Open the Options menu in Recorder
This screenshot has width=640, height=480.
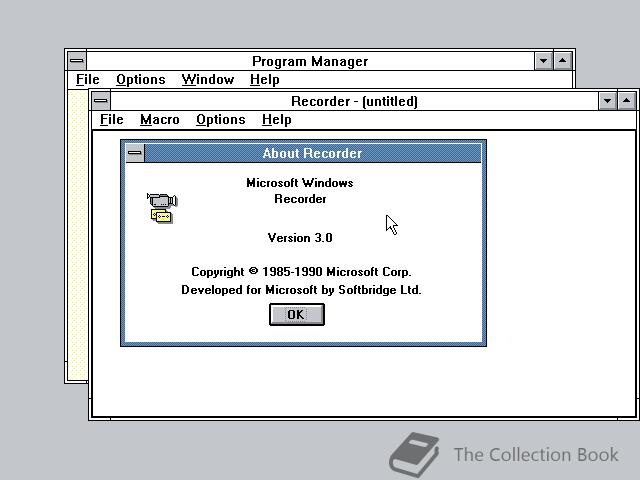pos(220,120)
